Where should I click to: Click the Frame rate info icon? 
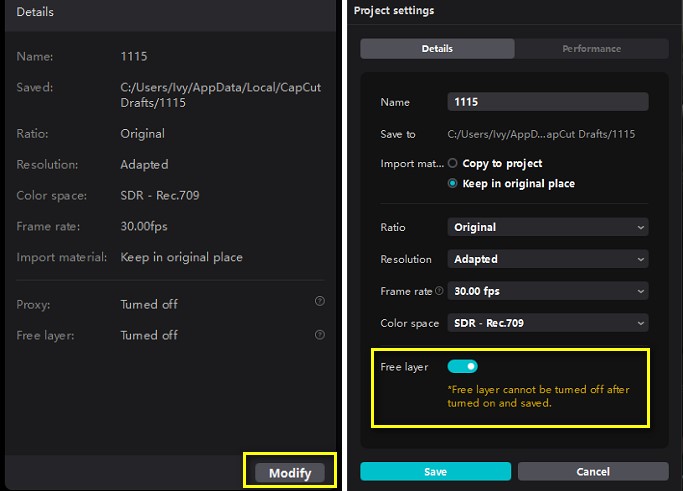(x=439, y=290)
